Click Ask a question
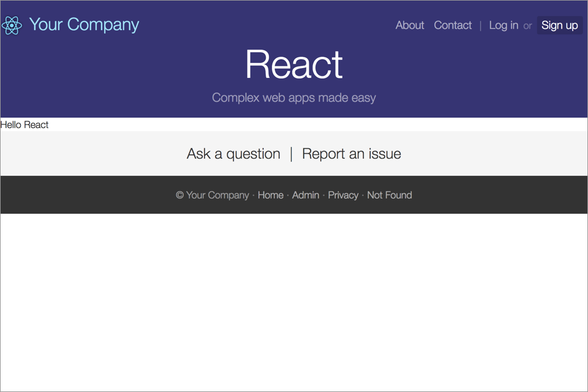 coord(233,154)
